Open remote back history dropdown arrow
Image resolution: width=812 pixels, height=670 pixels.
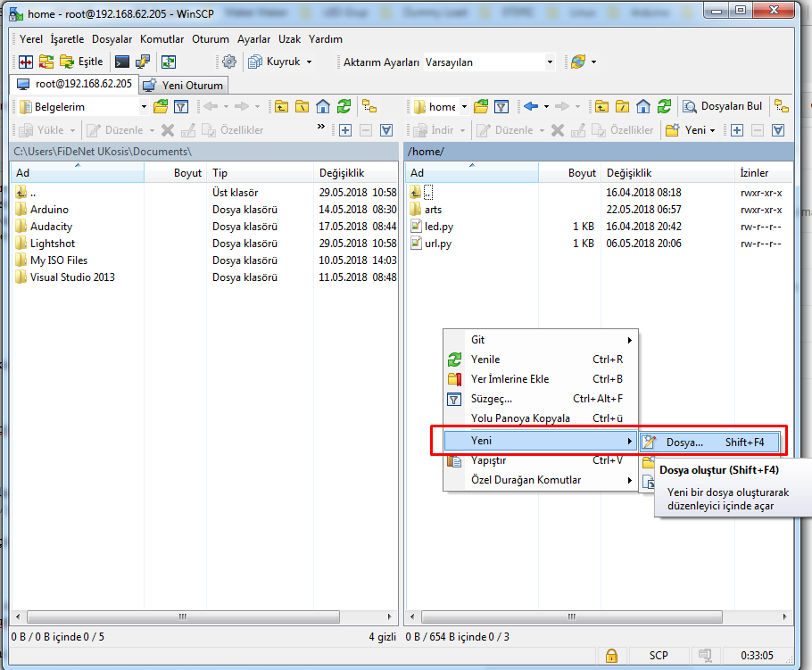[x=546, y=107]
